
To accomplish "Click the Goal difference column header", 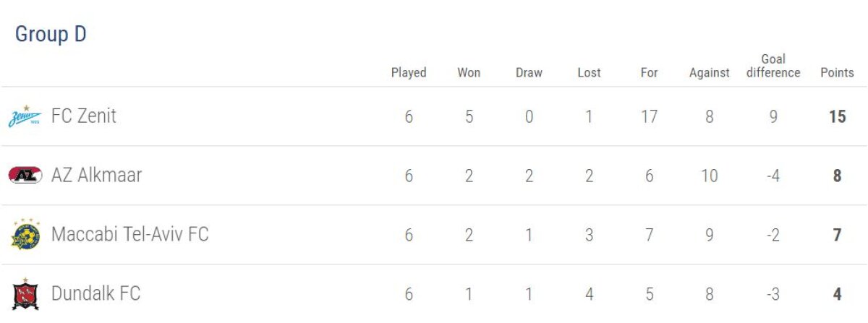I will pyautogui.click(x=773, y=66).
